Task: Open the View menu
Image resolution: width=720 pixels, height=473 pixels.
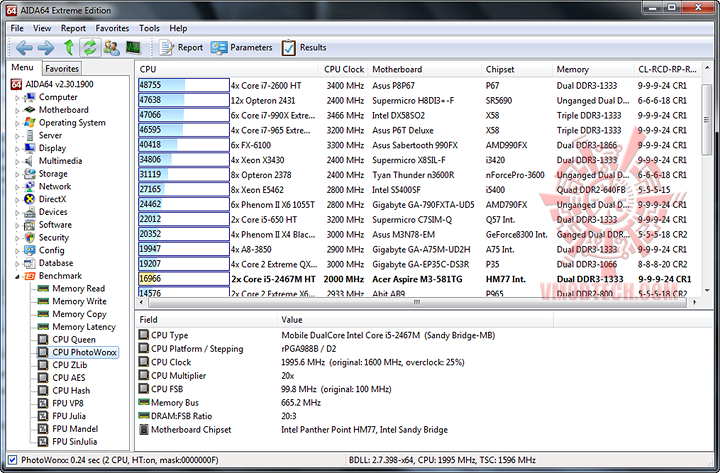Action: pyautogui.click(x=42, y=28)
